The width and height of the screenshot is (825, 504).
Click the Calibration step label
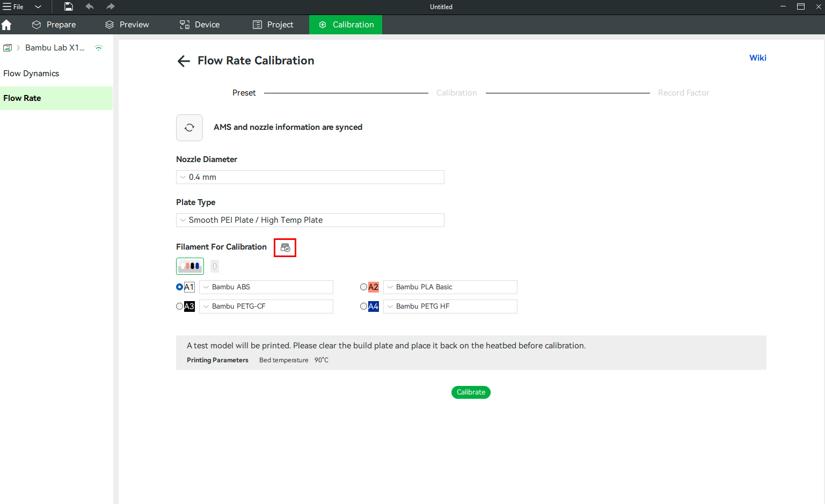point(457,93)
